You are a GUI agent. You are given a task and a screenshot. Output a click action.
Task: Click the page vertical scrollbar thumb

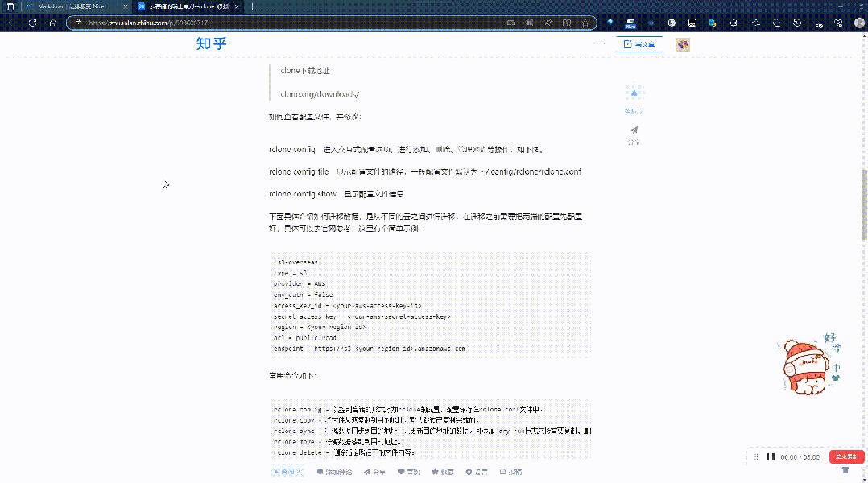[x=864, y=204]
